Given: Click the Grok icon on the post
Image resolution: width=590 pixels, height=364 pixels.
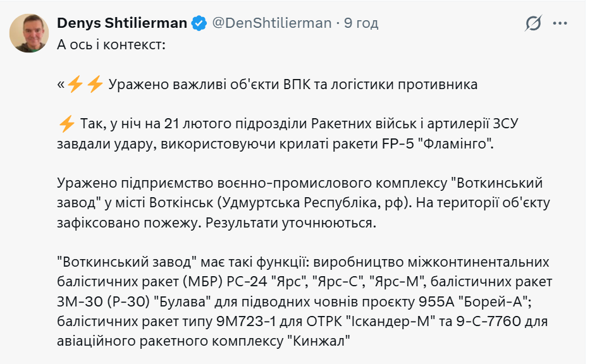Looking at the screenshot, I should coord(533,23).
